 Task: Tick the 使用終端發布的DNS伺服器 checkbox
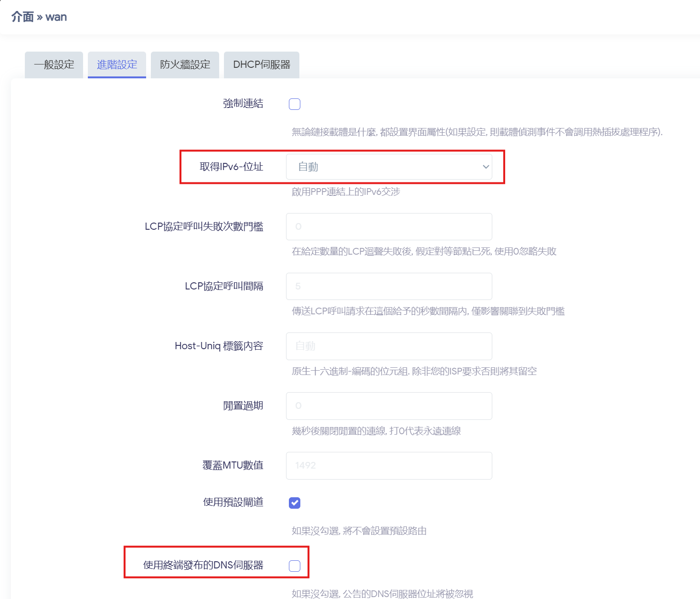(x=295, y=566)
